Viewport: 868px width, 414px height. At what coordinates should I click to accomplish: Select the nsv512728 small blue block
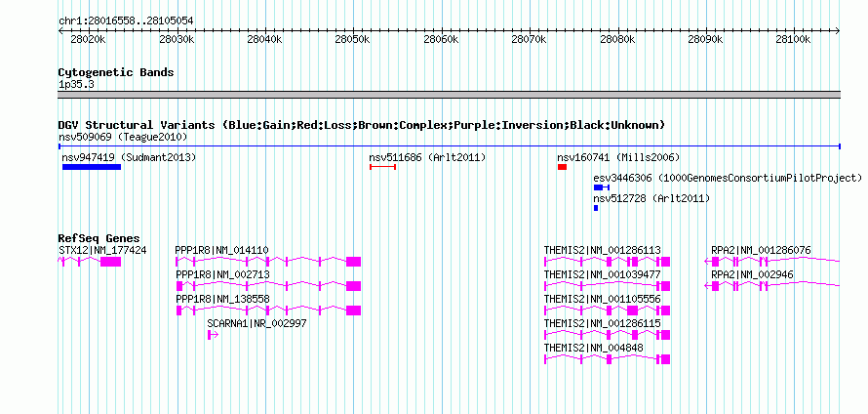[596, 208]
